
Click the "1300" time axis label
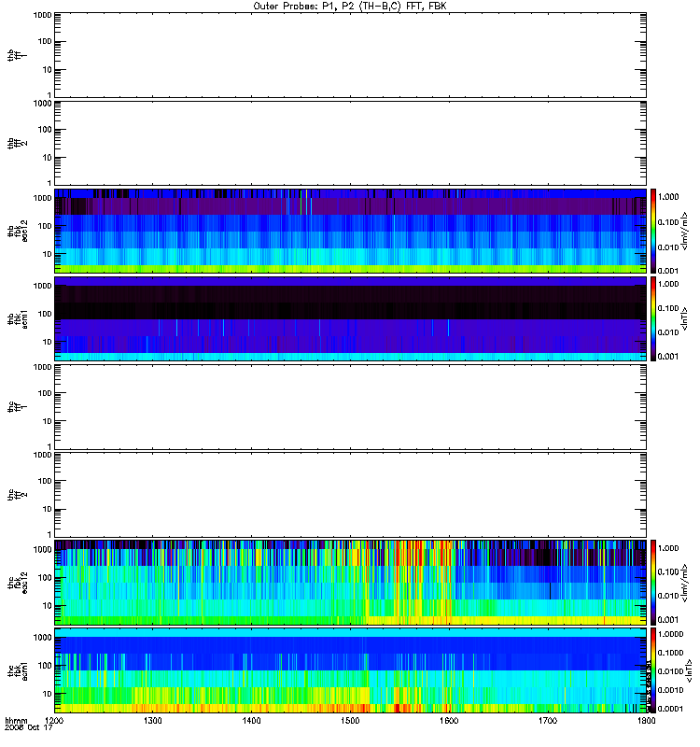[x=153, y=720]
